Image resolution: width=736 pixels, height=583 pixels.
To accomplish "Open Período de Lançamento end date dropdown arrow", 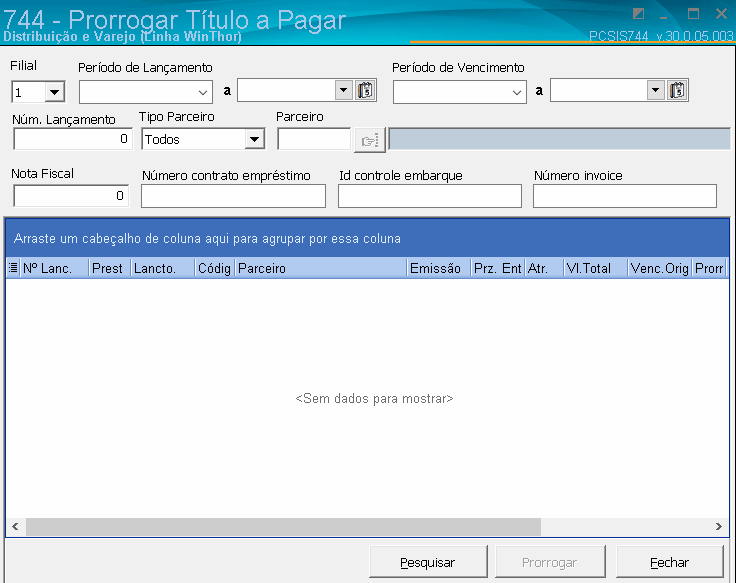I will coord(344,90).
